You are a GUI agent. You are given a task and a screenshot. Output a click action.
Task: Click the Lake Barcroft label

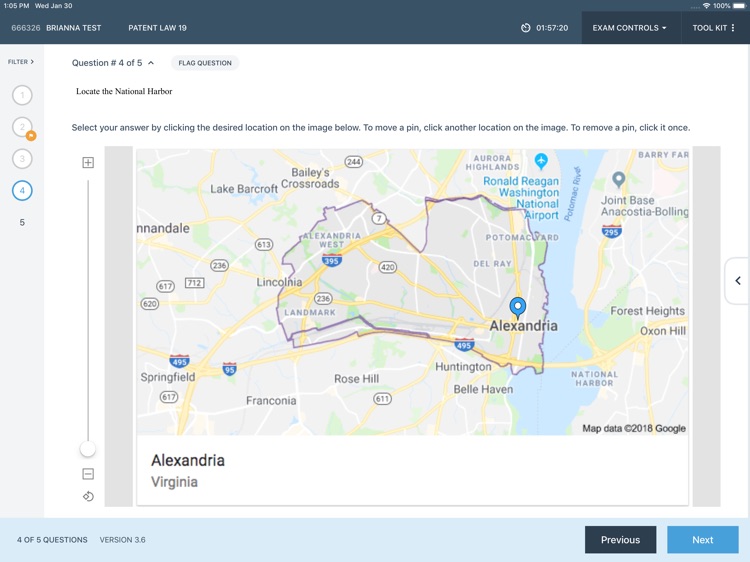[x=244, y=189]
